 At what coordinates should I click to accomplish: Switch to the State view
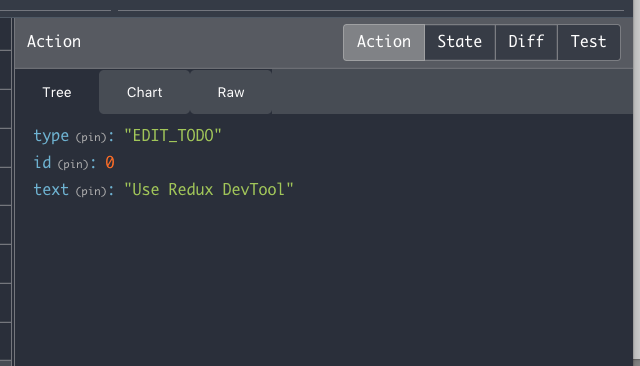tap(460, 42)
